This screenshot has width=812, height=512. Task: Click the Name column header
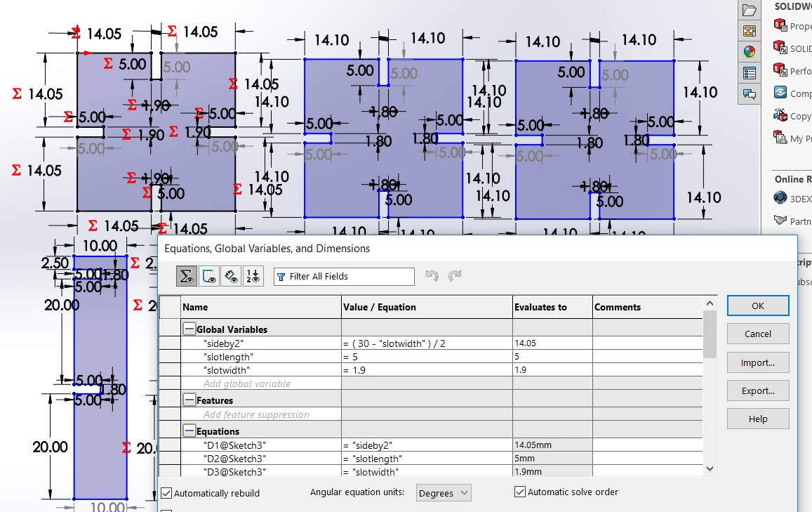[x=261, y=307]
